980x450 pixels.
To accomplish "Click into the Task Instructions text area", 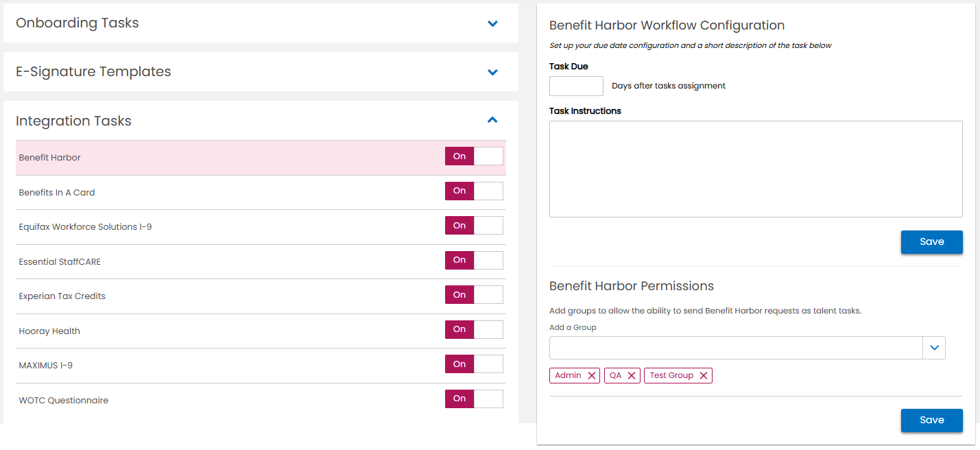I will (756, 169).
